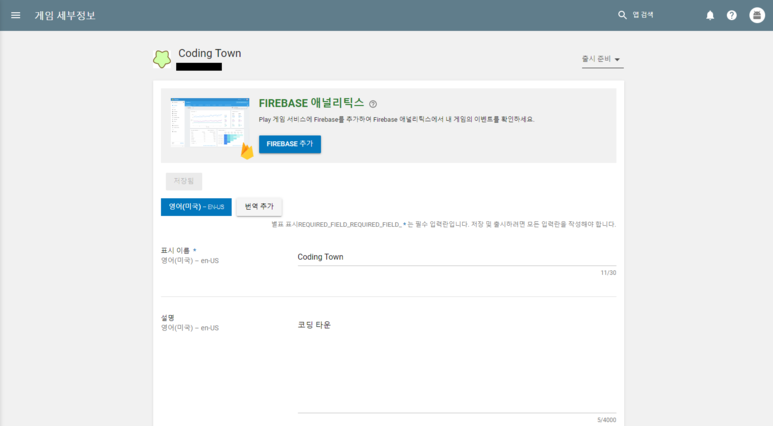
Task: Click the FIREBASE 추가 button
Action: pos(290,144)
